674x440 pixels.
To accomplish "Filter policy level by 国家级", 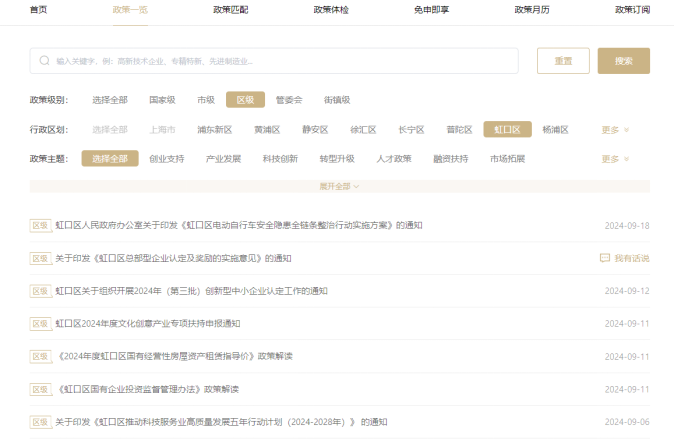I will click(162, 100).
